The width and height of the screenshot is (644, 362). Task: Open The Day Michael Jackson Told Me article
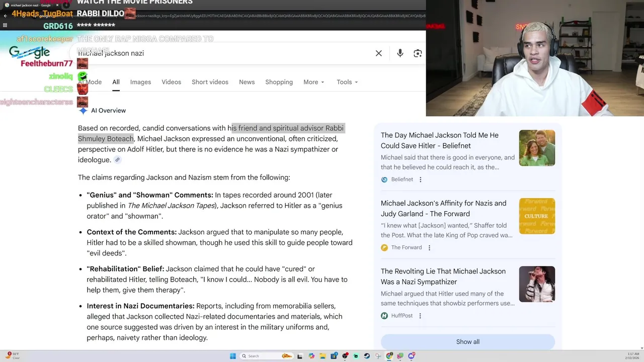tap(440, 140)
